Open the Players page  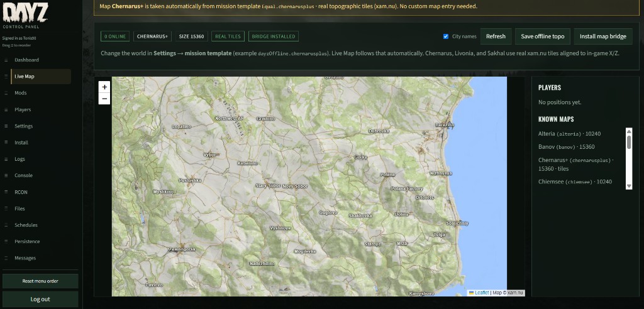[x=23, y=109]
